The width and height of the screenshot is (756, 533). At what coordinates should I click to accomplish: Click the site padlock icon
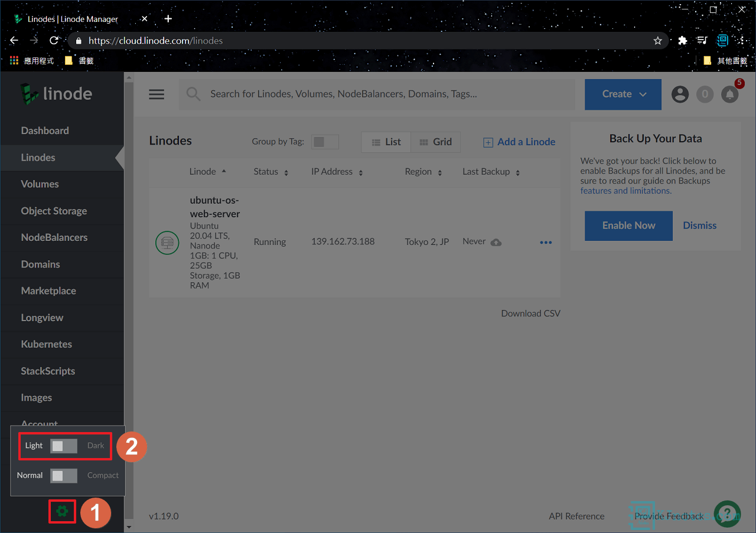79,41
